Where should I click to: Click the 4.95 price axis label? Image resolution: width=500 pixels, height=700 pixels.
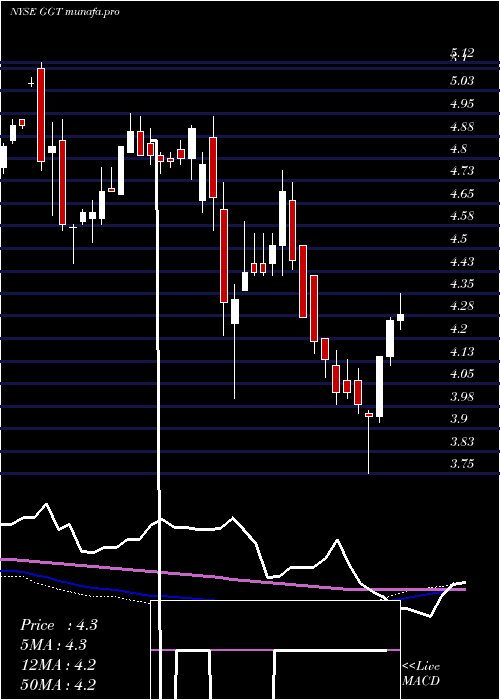462,104
